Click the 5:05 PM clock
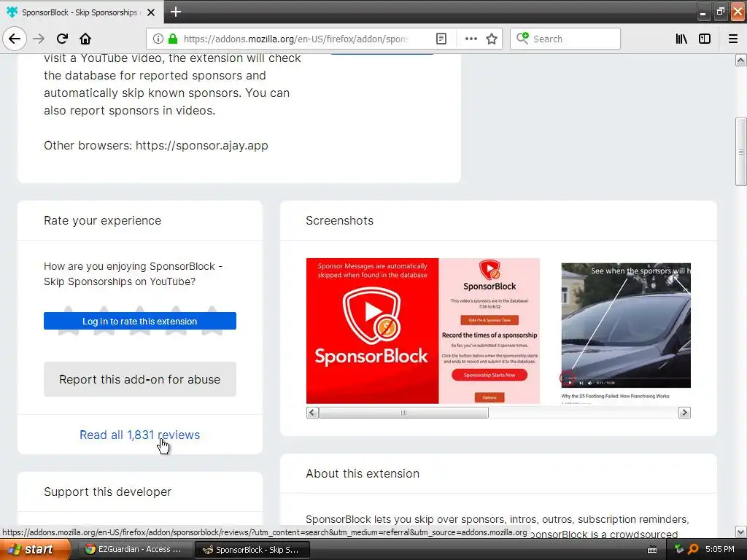This screenshot has height=560, width=747. coord(720,549)
